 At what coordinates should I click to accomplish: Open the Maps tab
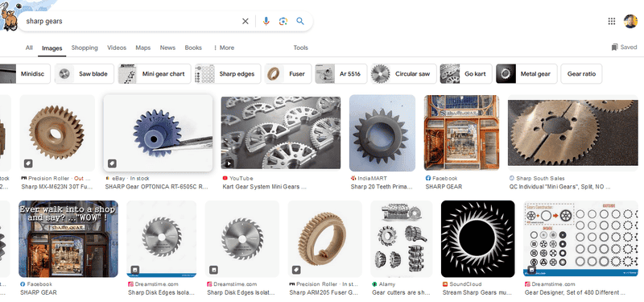coord(143,48)
